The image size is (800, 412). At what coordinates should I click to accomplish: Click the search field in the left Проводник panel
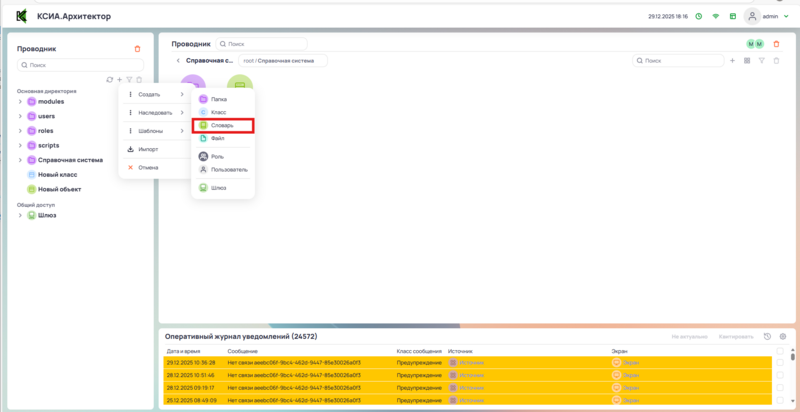pos(80,65)
